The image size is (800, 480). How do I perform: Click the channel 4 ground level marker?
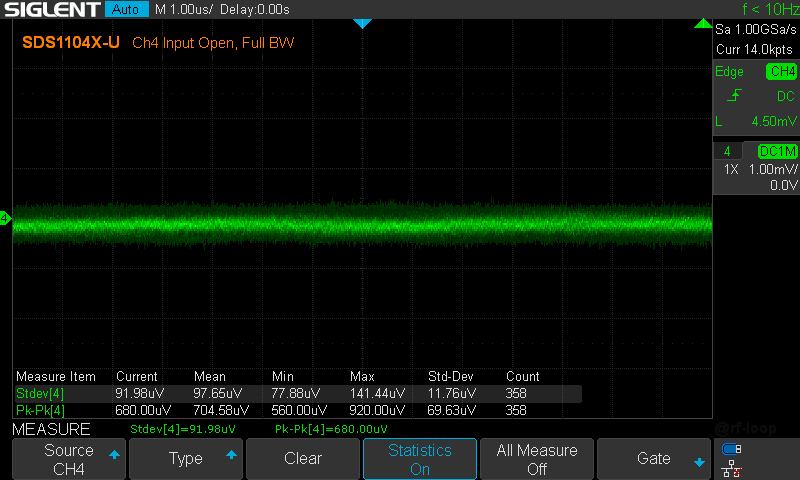click(5, 218)
